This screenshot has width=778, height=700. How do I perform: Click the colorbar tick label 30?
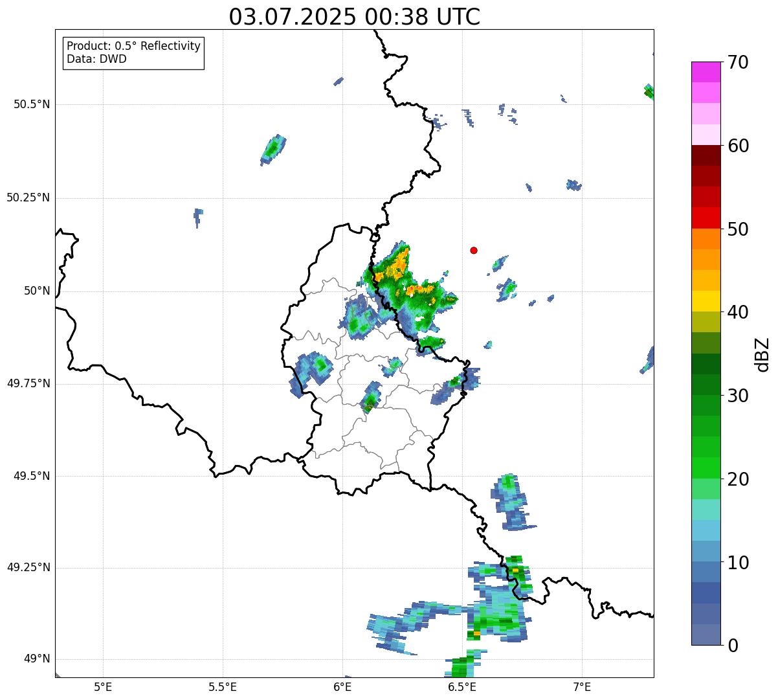click(x=737, y=396)
